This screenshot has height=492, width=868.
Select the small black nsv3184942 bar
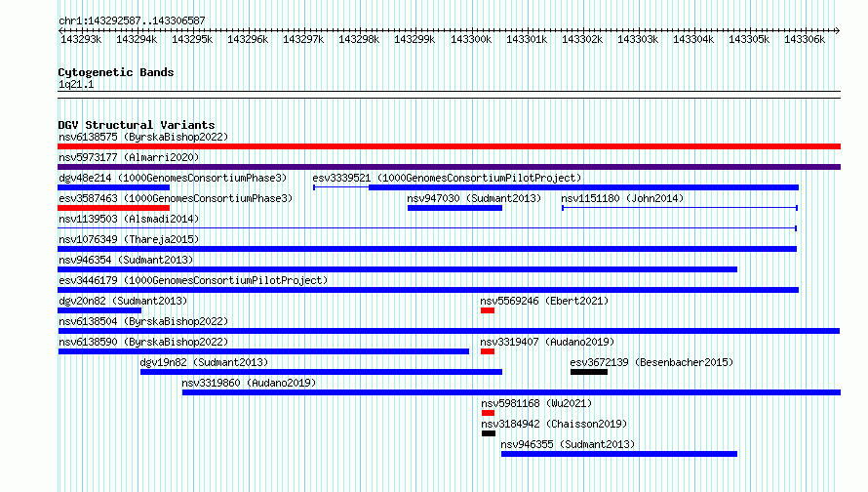click(x=489, y=433)
